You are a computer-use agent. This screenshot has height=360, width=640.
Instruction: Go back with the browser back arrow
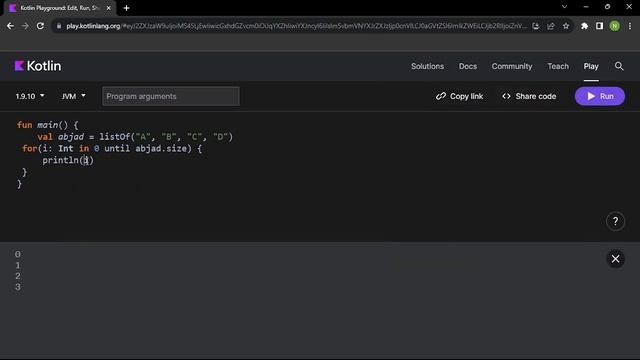10,26
